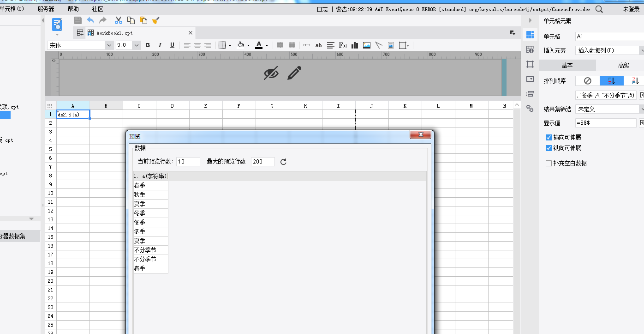Select no-sort order option
The height and width of the screenshot is (334, 644).
(587, 81)
